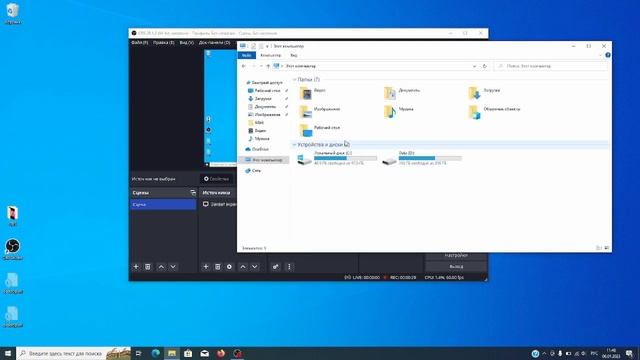Open the Документы folder icon
The height and width of the screenshot is (360, 640).
tap(390, 93)
